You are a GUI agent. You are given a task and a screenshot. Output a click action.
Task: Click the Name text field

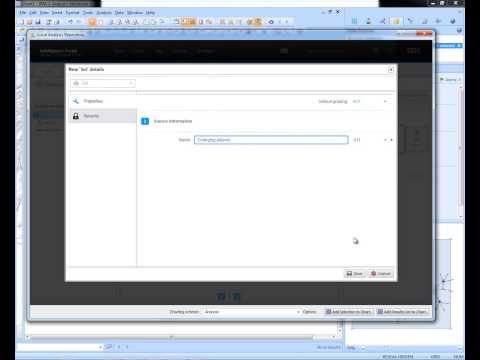271,140
